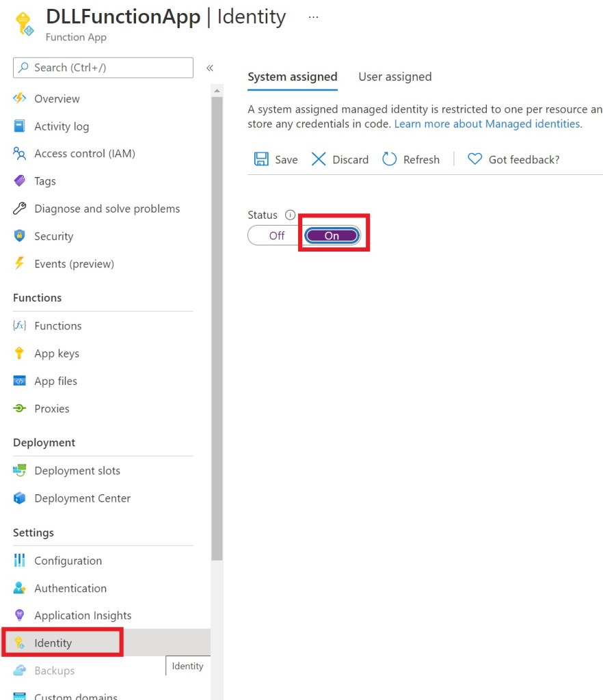Open Deployment Center in sidebar
The width and height of the screenshot is (603, 700).
[82, 498]
